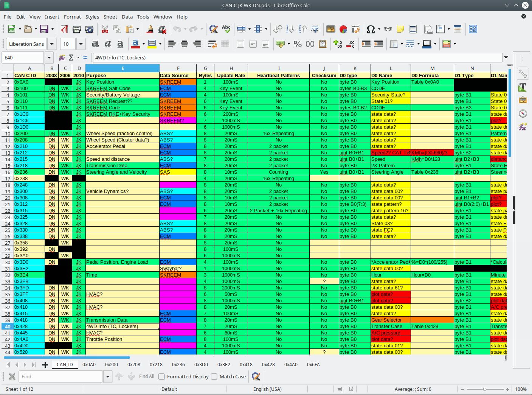Click the Find All button
The width and height of the screenshot is (532, 395).
(146, 376)
